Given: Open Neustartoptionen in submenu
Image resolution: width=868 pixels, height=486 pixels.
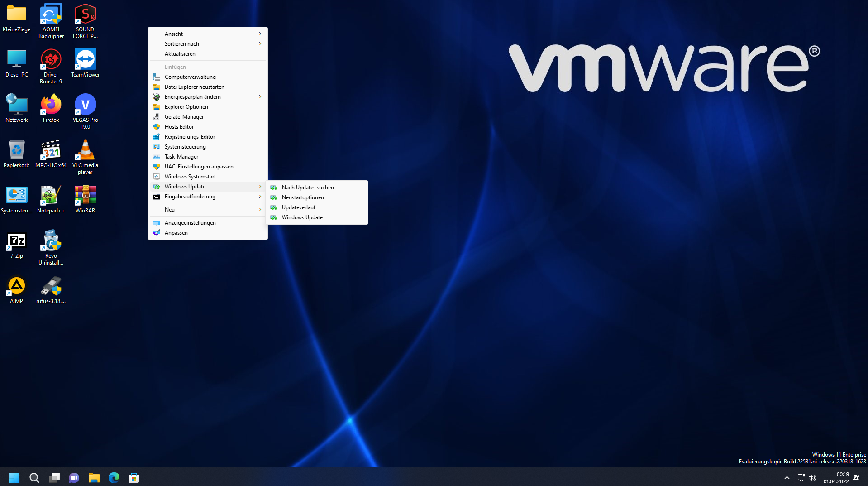Looking at the screenshot, I should (317, 197).
